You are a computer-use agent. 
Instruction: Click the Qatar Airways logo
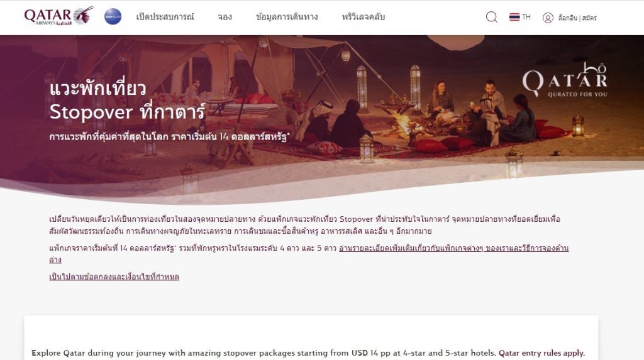(x=58, y=16)
